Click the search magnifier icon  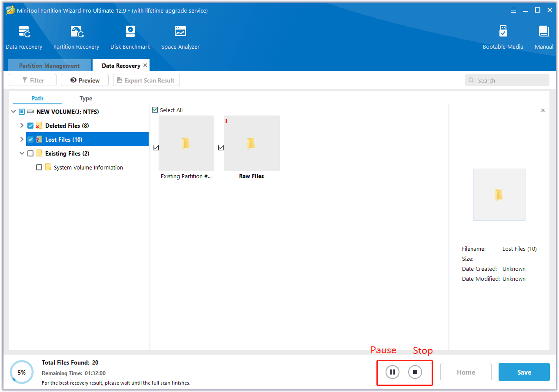coord(472,80)
